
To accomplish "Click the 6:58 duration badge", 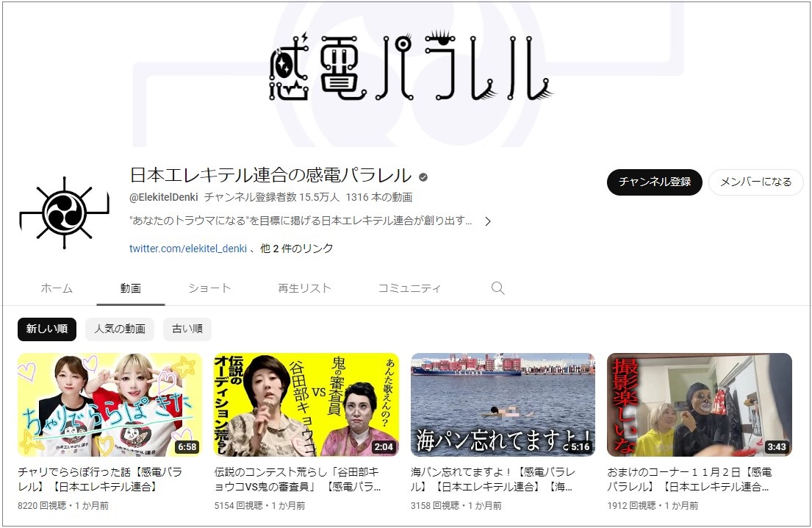I will pos(187,446).
